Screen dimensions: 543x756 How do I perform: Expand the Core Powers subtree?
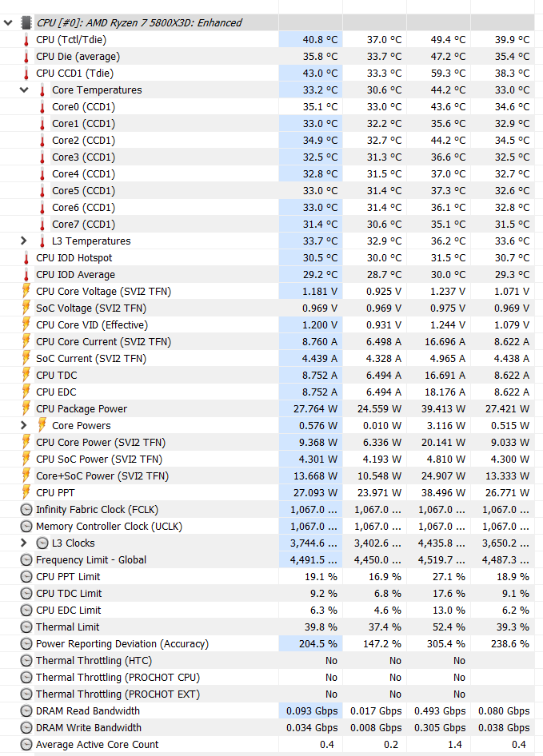pos(24,425)
